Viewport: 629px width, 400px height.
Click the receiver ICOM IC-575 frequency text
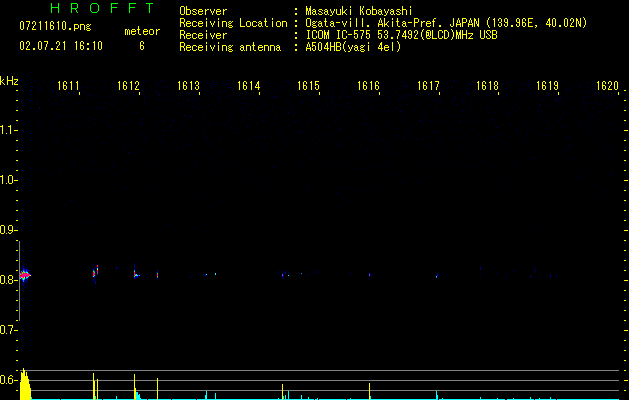tap(402, 35)
